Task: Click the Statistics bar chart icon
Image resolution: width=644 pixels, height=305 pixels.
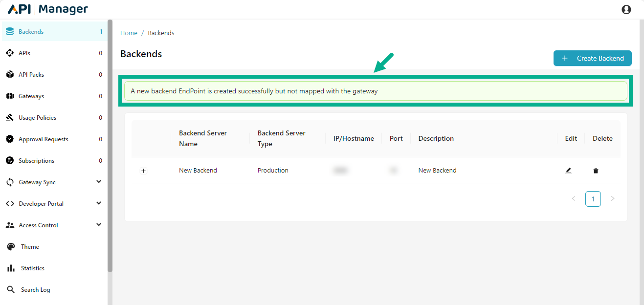Action: point(11,268)
